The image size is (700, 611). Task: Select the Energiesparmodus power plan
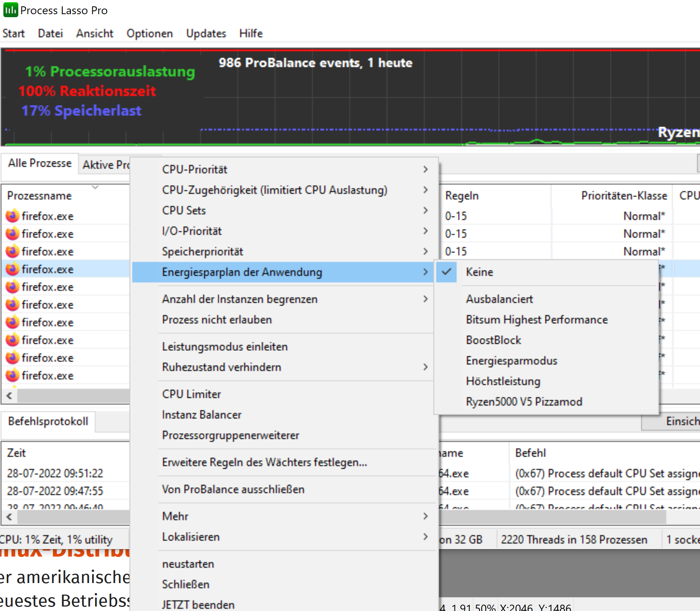click(546, 360)
